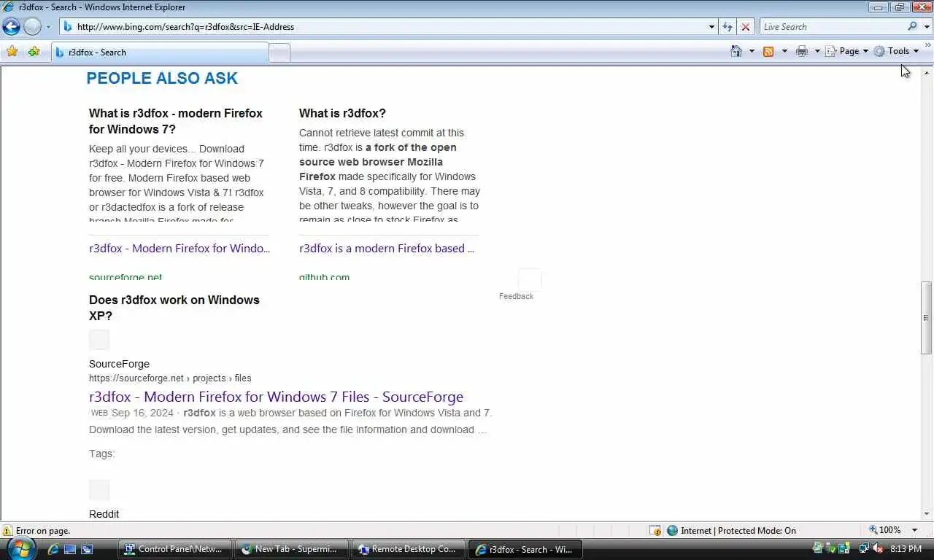Click the 'What is r3dfox?' question heading
The image size is (934, 560).
point(342,113)
